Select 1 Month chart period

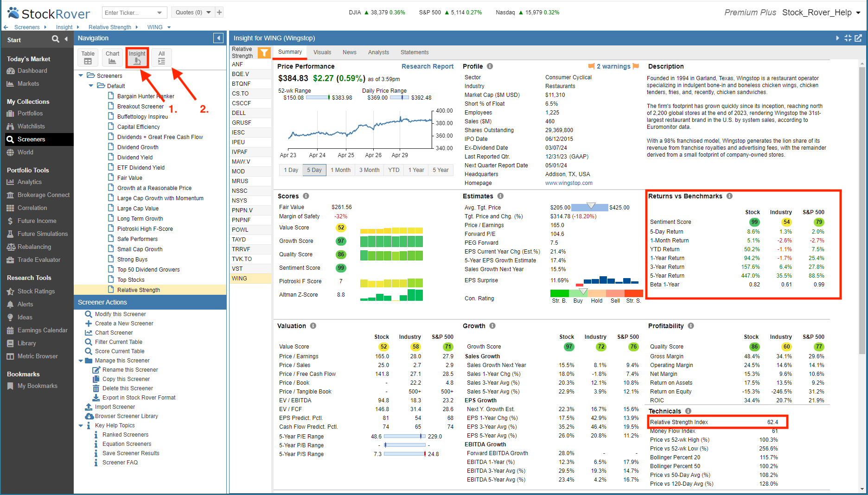click(340, 170)
